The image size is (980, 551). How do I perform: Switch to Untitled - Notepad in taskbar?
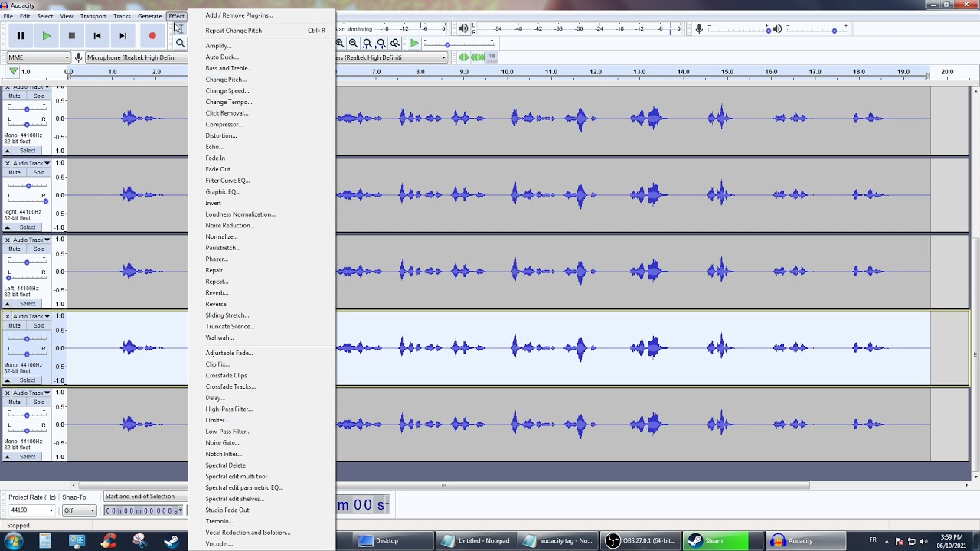[x=477, y=540]
